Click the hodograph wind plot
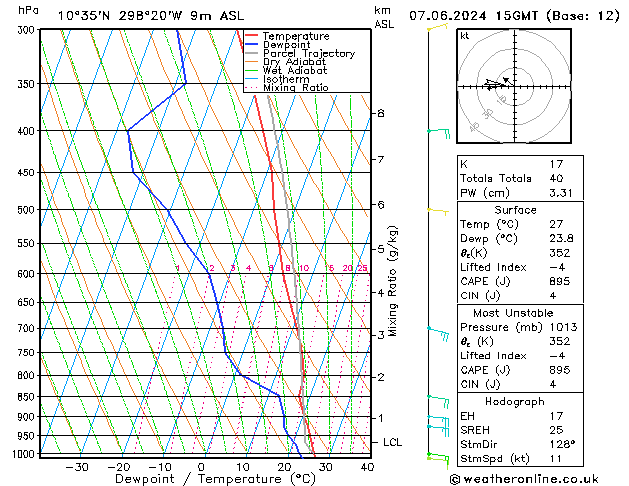Viewport: 629px width, 486px height. pyautogui.click(x=514, y=86)
